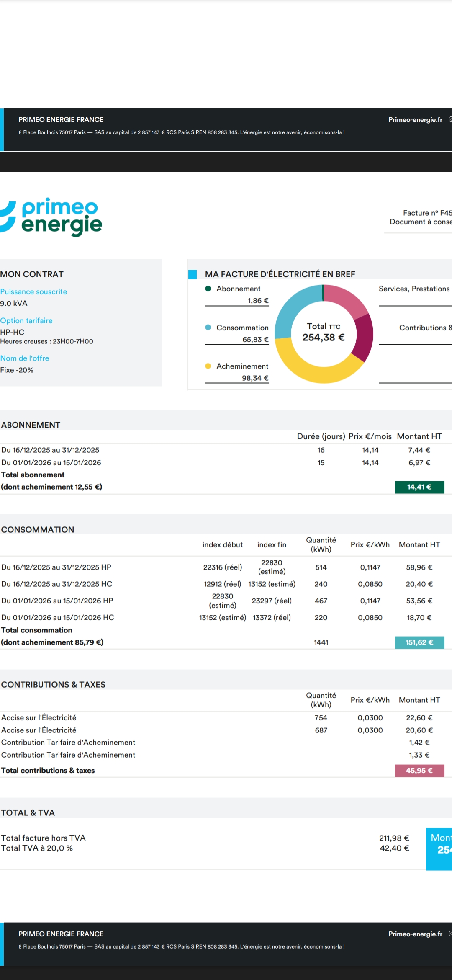The image size is (452, 980).
Task: Select the 'Total contributions & taxes' label
Action: tap(48, 771)
